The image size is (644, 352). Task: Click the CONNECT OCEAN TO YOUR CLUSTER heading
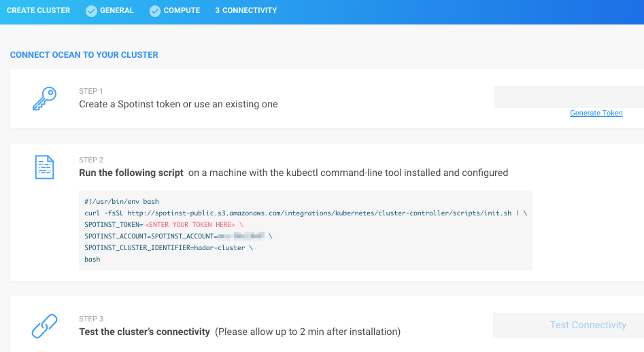click(84, 55)
